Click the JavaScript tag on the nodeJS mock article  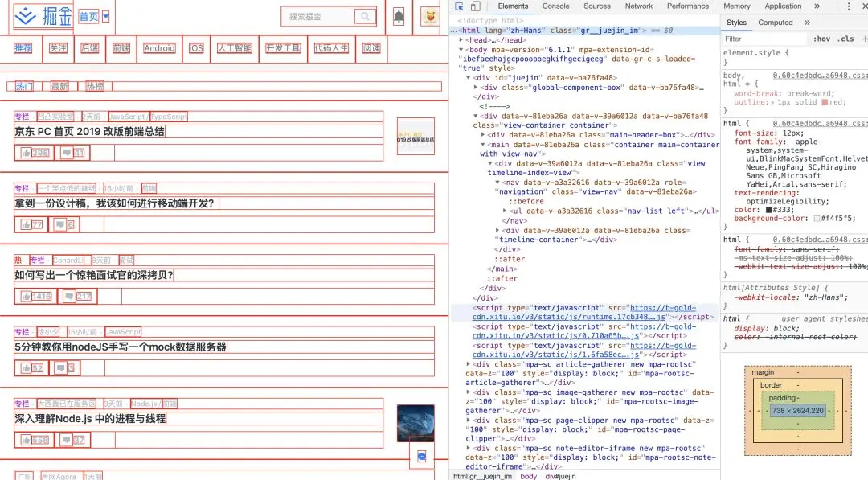123,331
